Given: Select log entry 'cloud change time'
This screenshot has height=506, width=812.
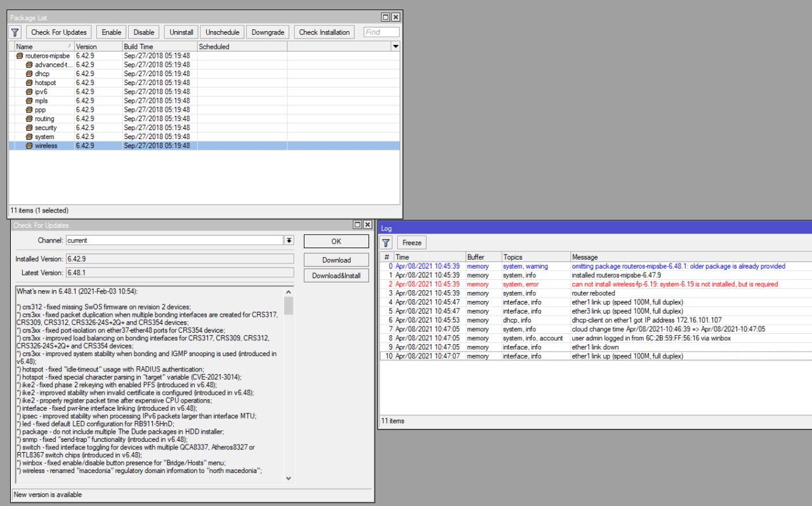Looking at the screenshot, I should tap(596, 330).
